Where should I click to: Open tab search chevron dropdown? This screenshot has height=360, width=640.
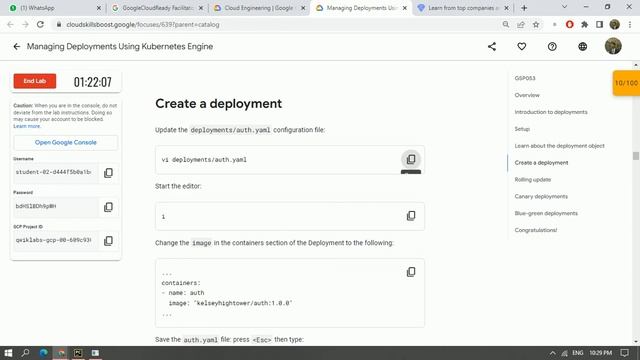tap(564, 7)
